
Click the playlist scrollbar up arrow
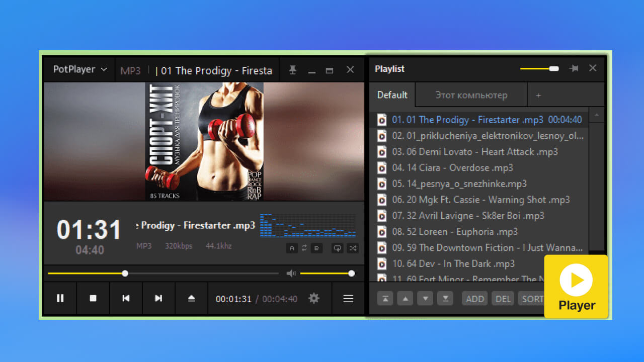coord(597,115)
